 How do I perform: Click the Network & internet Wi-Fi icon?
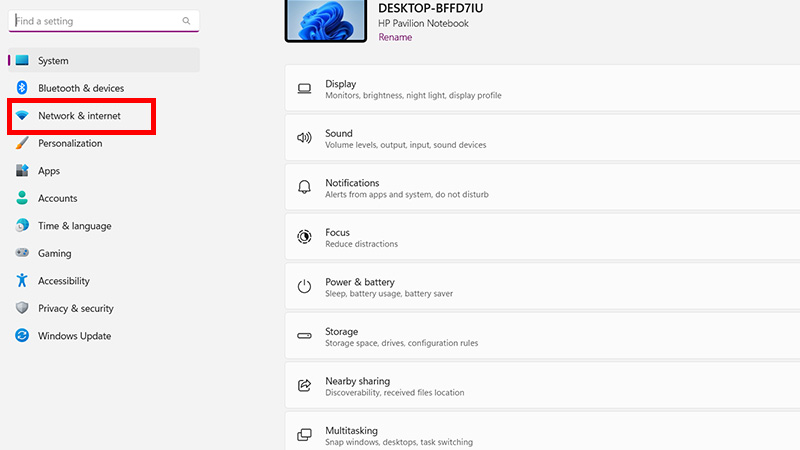22,116
